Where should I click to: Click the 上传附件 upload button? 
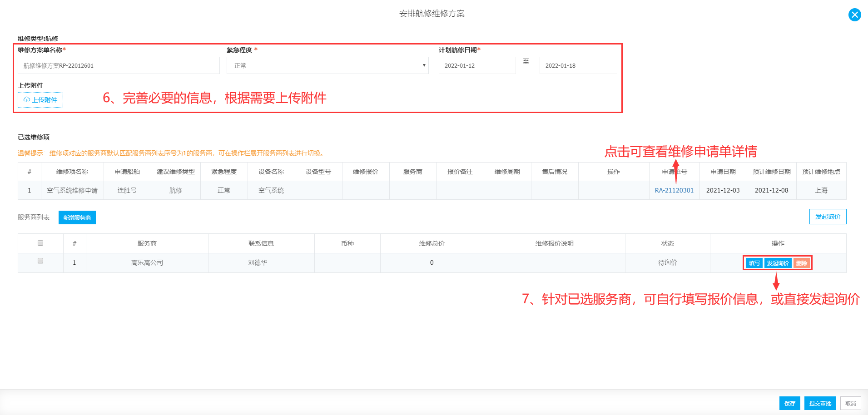coord(40,100)
